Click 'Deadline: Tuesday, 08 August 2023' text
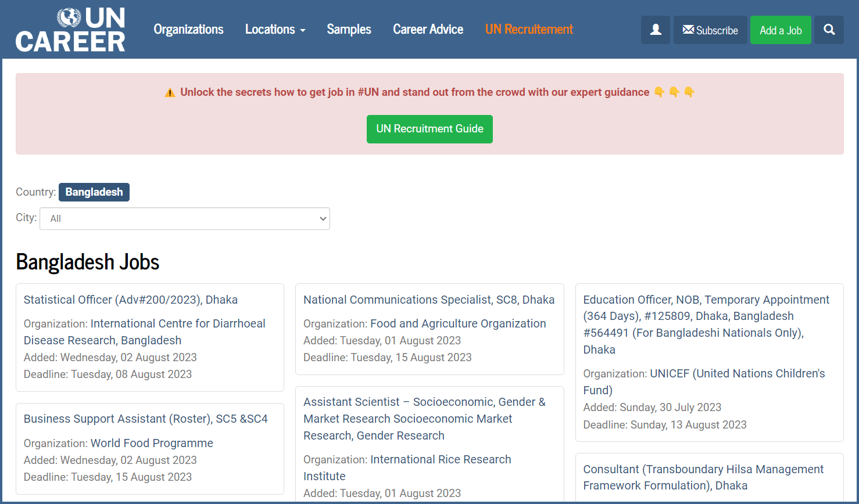The image size is (859, 504). click(x=108, y=374)
